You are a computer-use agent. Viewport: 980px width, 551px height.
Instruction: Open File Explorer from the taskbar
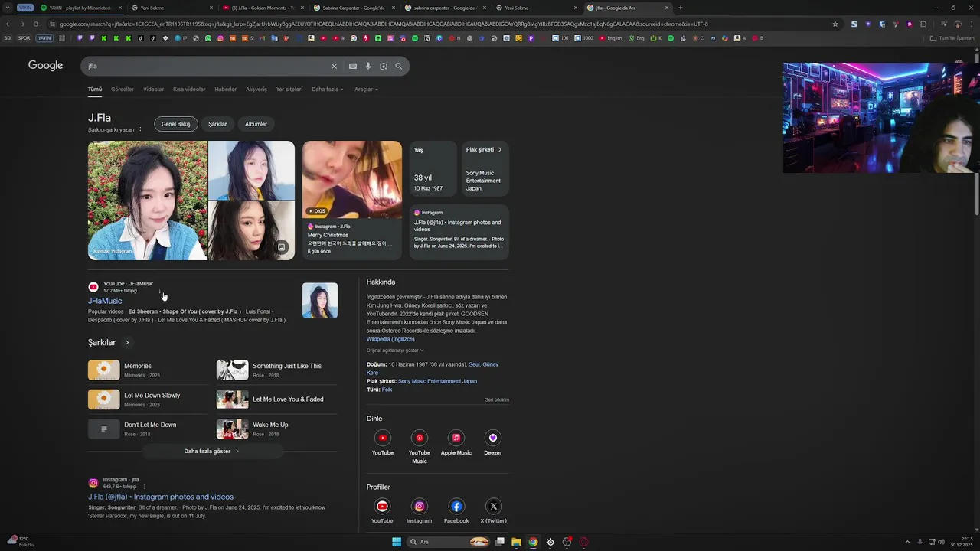point(516,542)
